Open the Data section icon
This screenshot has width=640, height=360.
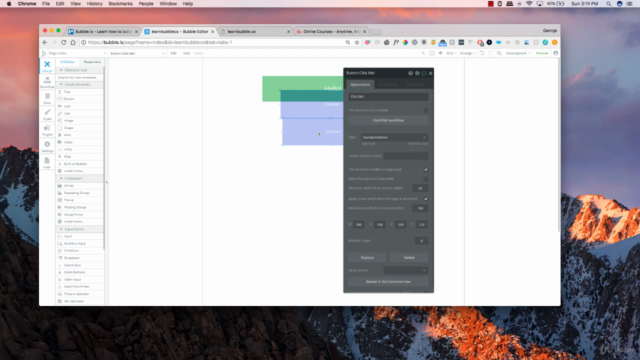click(47, 98)
